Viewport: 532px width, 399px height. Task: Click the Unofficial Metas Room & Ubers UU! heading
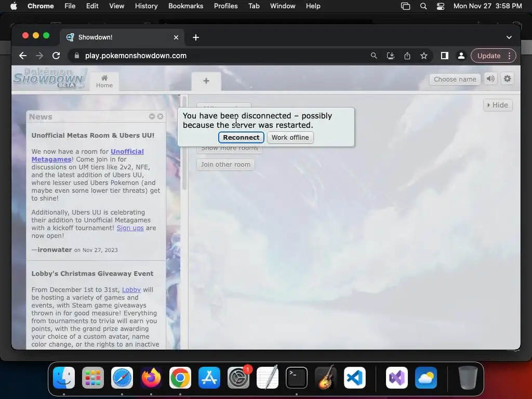(92, 136)
